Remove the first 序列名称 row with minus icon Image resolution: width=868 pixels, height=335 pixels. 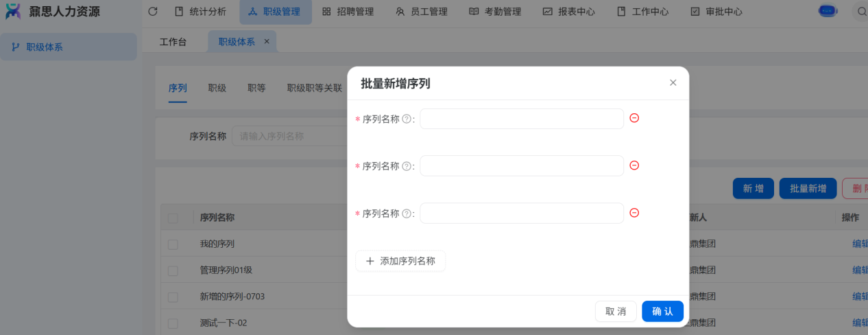tap(634, 118)
